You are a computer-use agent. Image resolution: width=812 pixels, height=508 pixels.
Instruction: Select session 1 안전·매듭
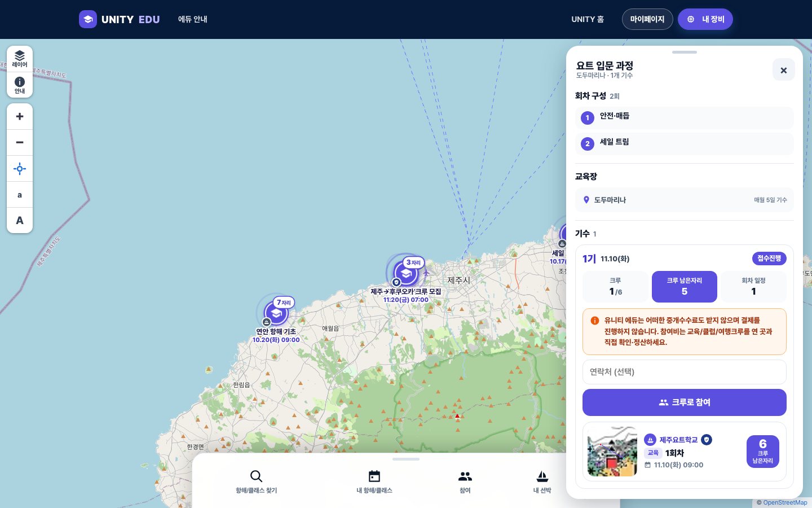click(x=685, y=117)
